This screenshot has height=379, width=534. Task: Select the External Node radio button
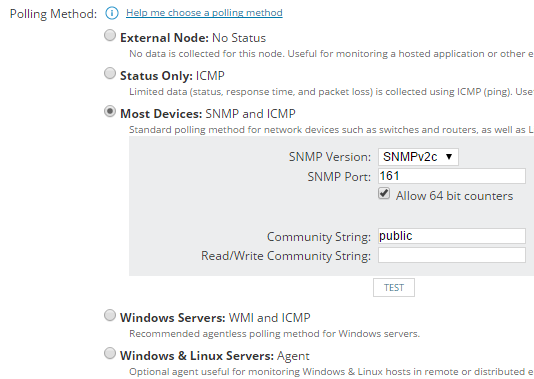(110, 35)
